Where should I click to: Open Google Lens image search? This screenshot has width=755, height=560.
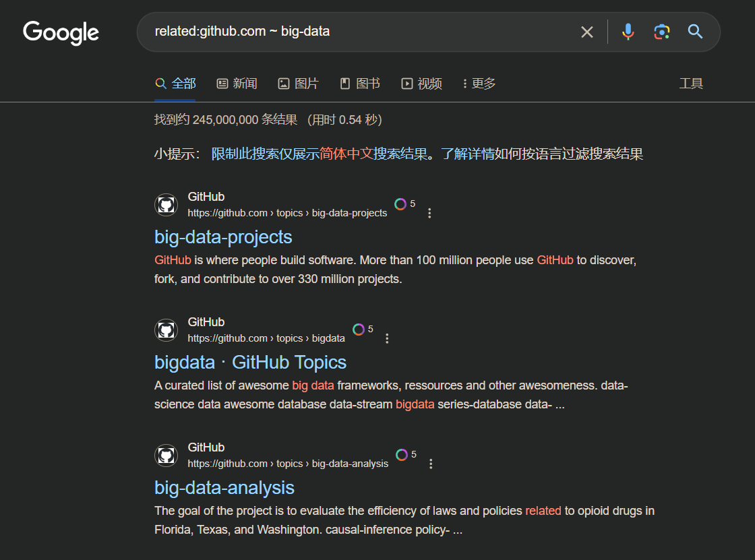coord(661,32)
